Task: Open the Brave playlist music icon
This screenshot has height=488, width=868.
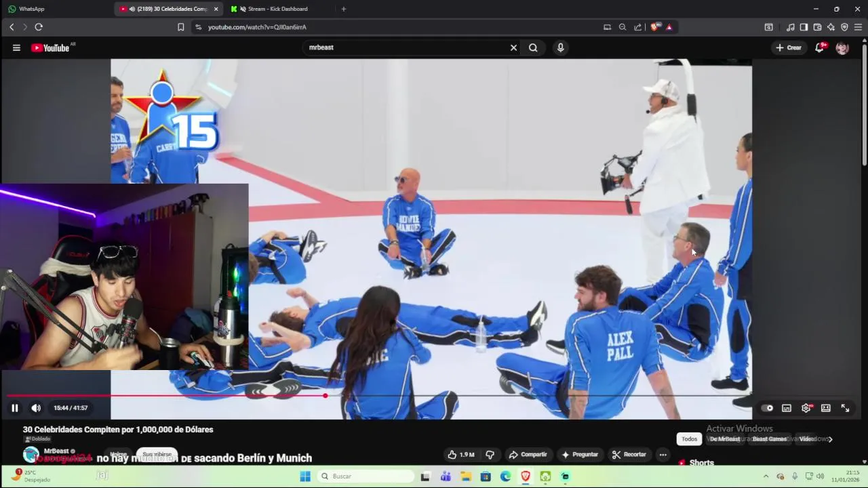Action: [790, 27]
